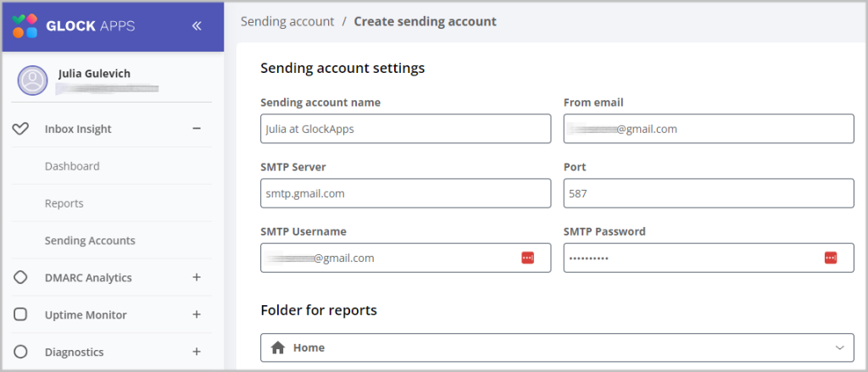868x372 pixels.
Task: Click the GLOCK APPS brand text
Action: point(90,26)
